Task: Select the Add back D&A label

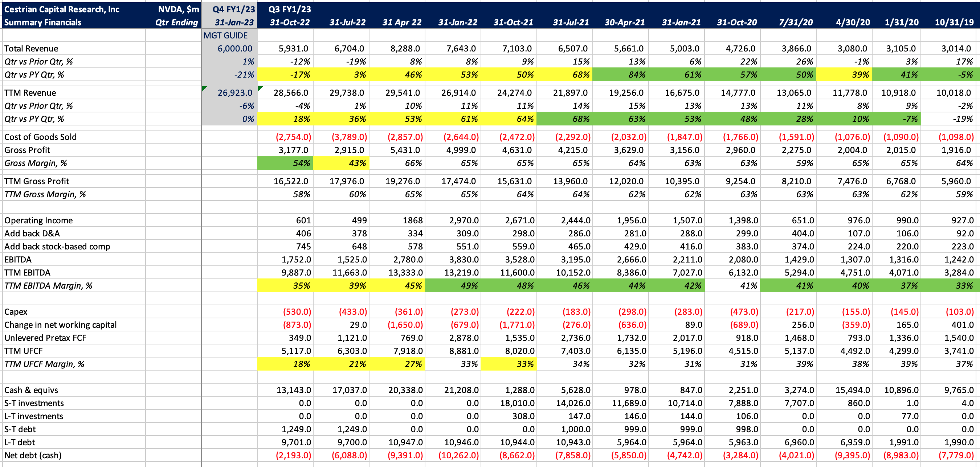Action: click(x=32, y=233)
